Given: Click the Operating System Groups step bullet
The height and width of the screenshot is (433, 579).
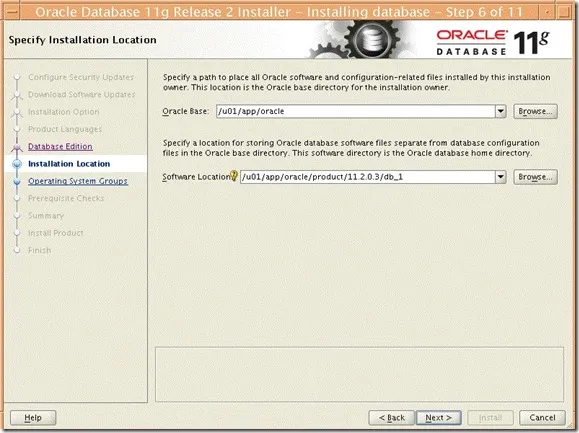Looking at the screenshot, I should 17,181.
